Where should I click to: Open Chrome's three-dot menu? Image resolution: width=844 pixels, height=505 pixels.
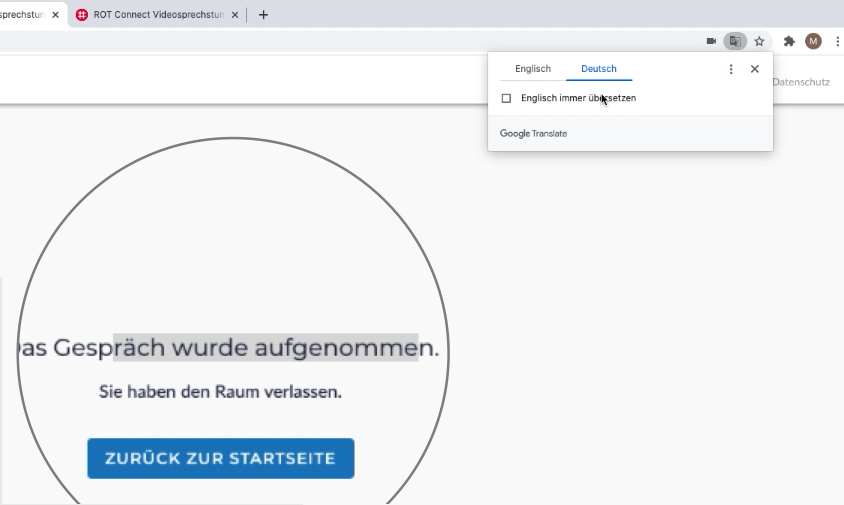[x=836, y=41]
